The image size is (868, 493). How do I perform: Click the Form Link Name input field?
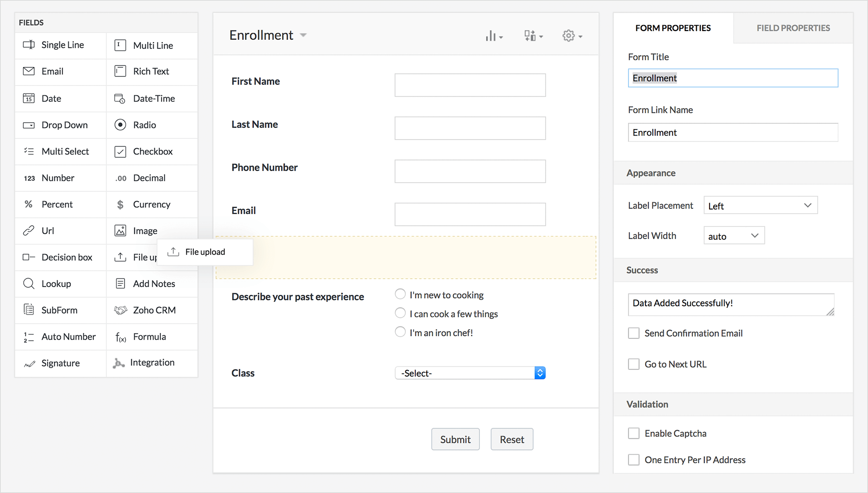[x=733, y=132]
